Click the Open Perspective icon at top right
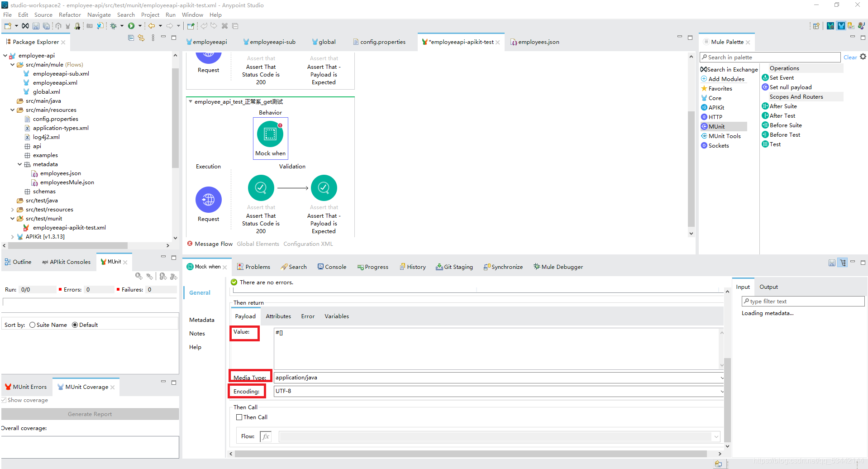This screenshot has width=868, height=469. (x=816, y=26)
